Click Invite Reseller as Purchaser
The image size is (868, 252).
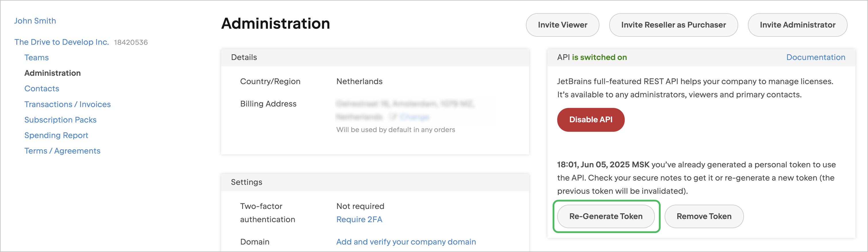tap(673, 25)
